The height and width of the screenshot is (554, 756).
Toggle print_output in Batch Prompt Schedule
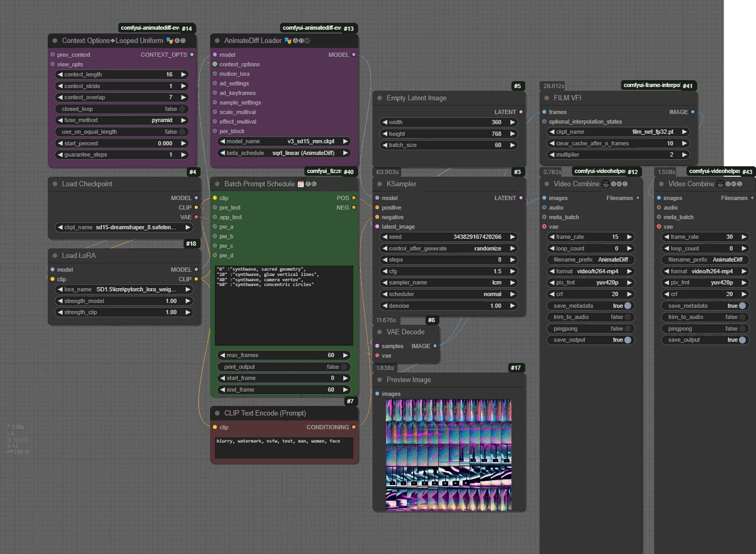point(284,367)
